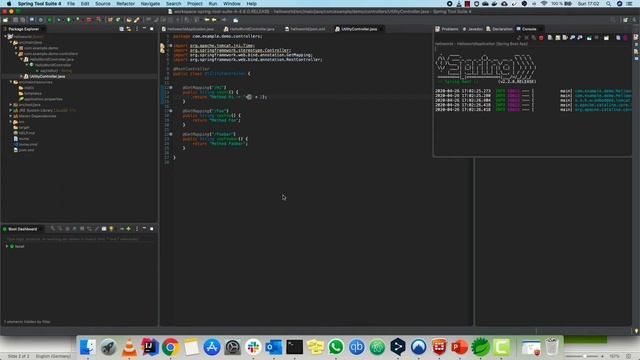
Task: Click the New wizard toolbar icon
Action: pos(5,20)
